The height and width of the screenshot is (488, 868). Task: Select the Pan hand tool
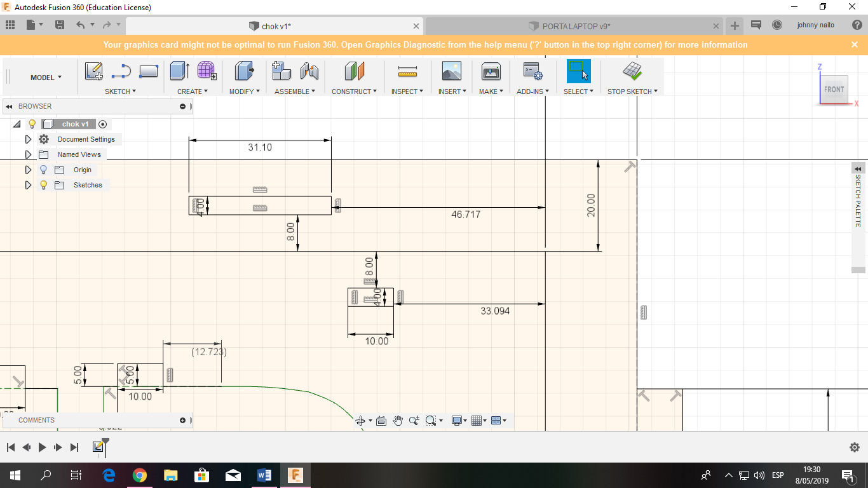(x=398, y=421)
